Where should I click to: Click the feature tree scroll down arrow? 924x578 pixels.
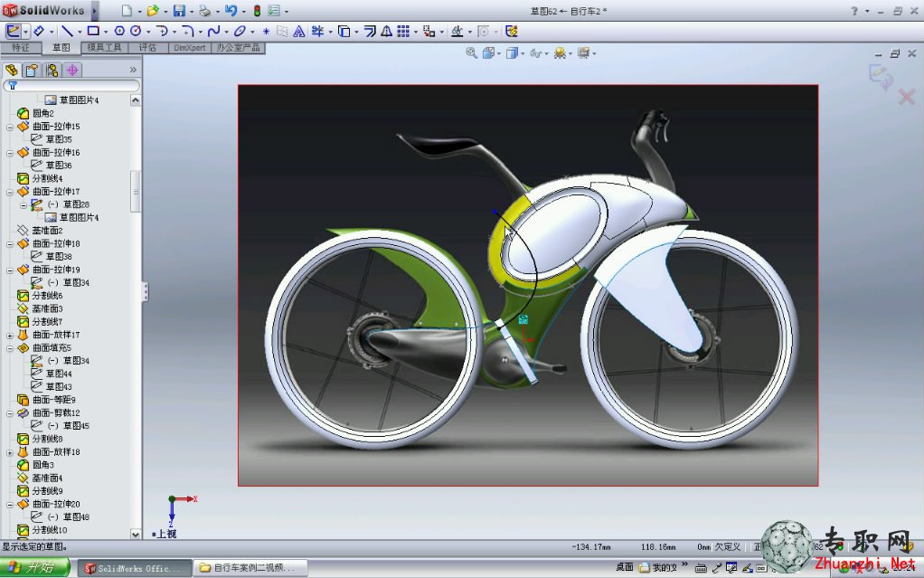[x=136, y=535]
